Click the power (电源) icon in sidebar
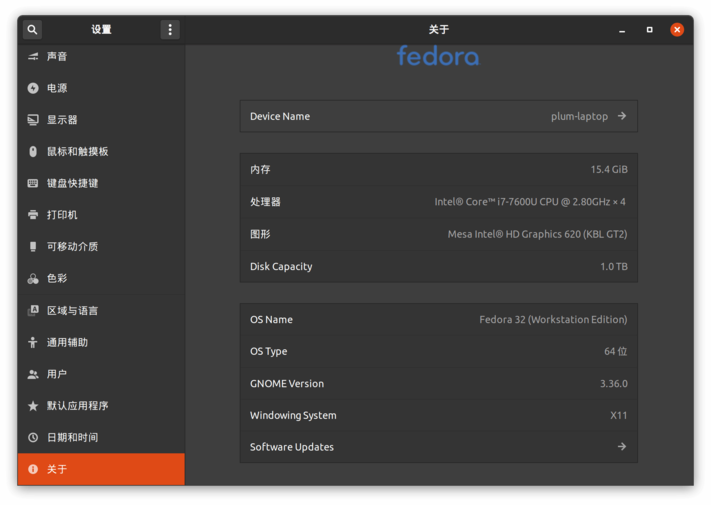 (x=33, y=88)
